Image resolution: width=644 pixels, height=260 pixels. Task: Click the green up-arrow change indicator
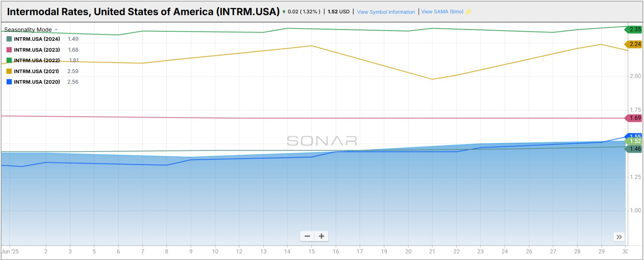tap(284, 12)
